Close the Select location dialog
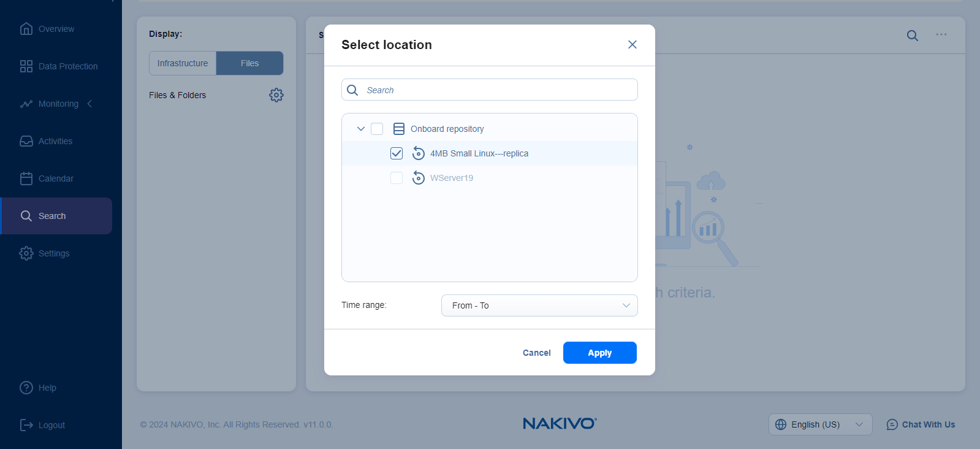 [632, 45]
